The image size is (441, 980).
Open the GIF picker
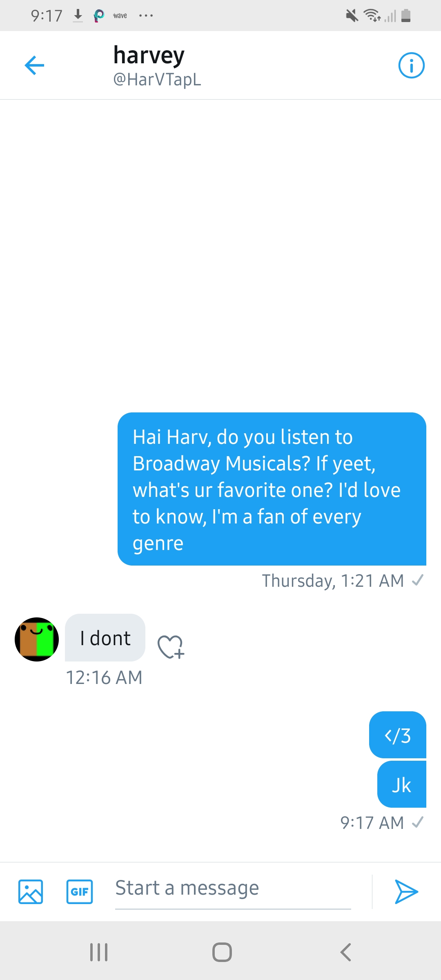pos(80,891)
